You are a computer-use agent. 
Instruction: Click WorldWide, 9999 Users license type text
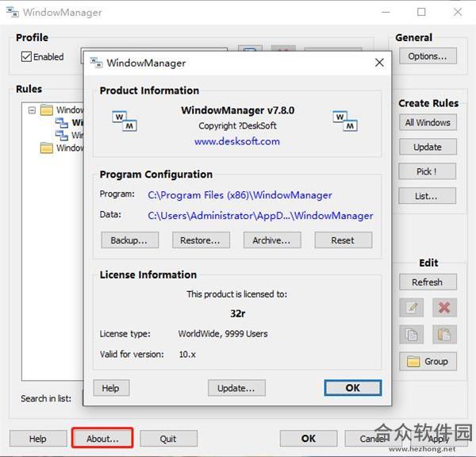click(x=223, y=334)
